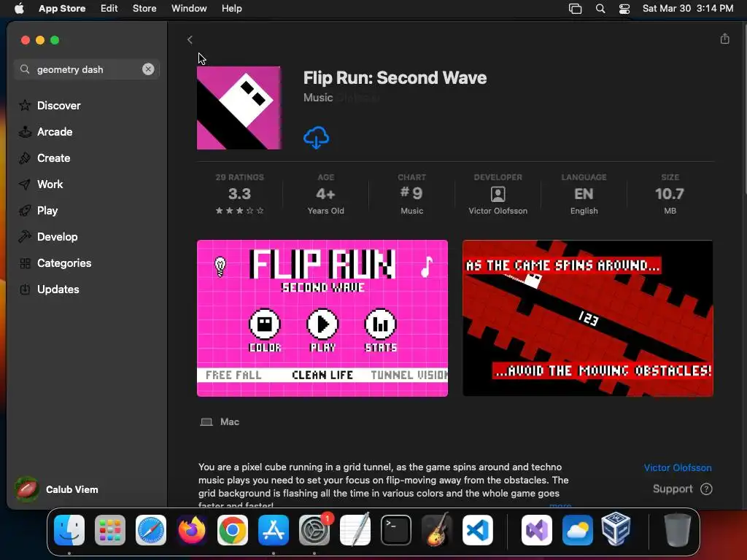The width and height of the screenshot is (747, 560).
Task: Click the page scrollbar on right edge
Action: 745,108
